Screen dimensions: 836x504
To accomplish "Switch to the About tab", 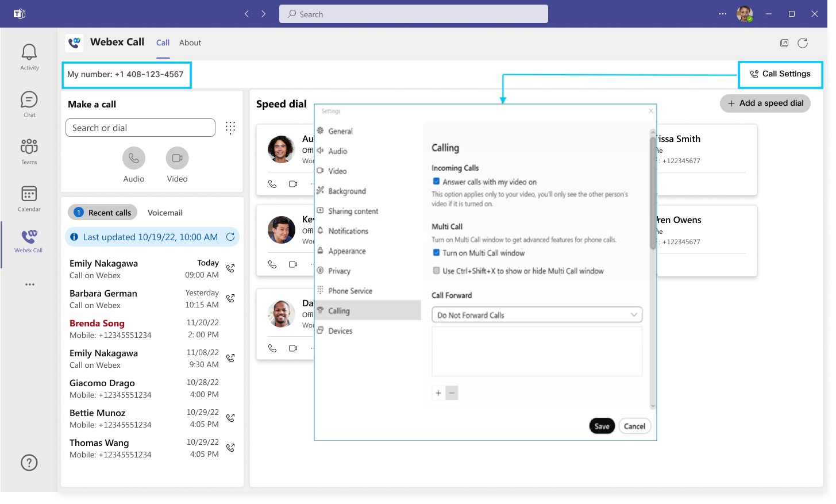I will [x=190, y=42].
